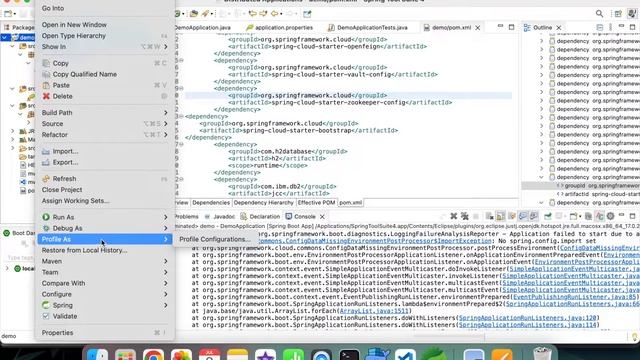Viewport: 640px width, 360px height.
Task: Expand the Show In submenu
Action: pos(105,47)
